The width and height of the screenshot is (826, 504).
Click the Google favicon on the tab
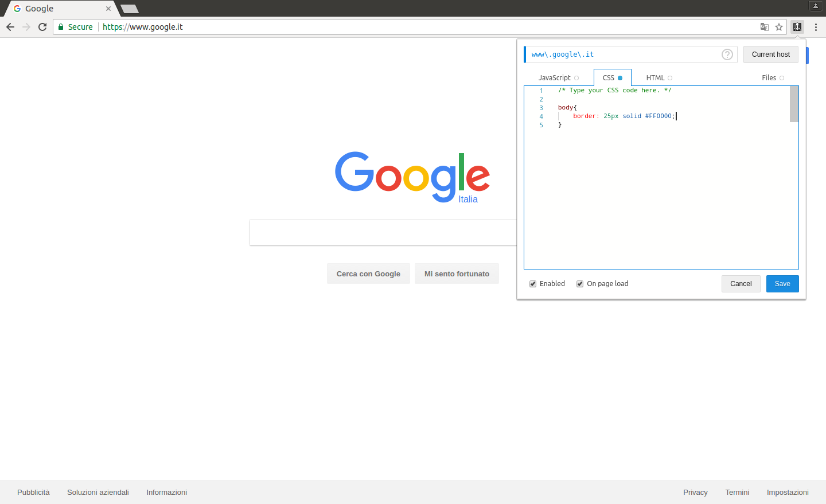coord(17,9)
